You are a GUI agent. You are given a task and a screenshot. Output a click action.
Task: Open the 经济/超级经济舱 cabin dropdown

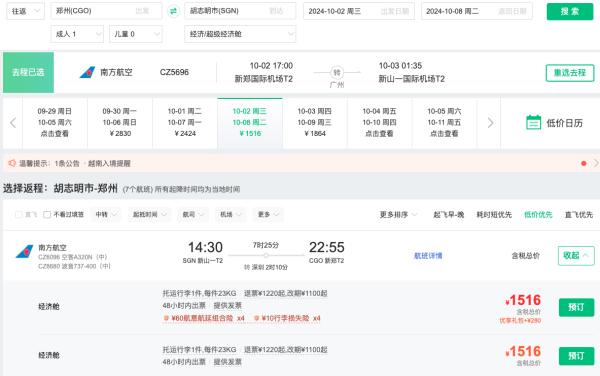pos(240,34)
